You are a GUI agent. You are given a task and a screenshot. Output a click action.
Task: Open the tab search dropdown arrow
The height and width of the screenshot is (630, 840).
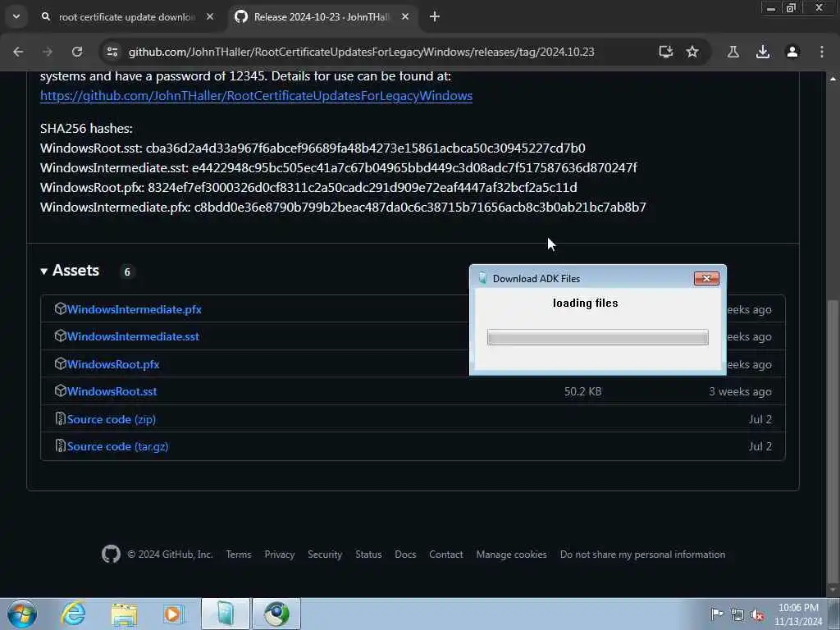click(16, 16)
